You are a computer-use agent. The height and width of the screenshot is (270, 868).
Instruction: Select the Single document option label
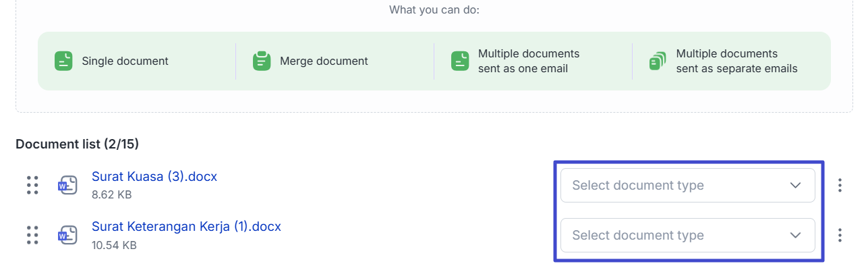[125, 61]
